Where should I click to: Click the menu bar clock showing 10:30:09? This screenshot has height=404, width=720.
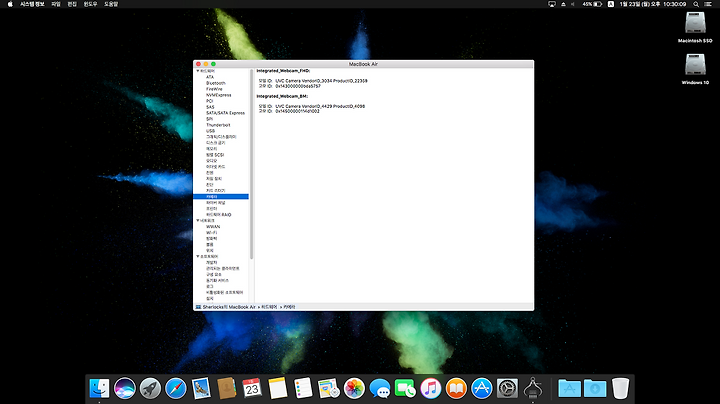tap(652, 4)
